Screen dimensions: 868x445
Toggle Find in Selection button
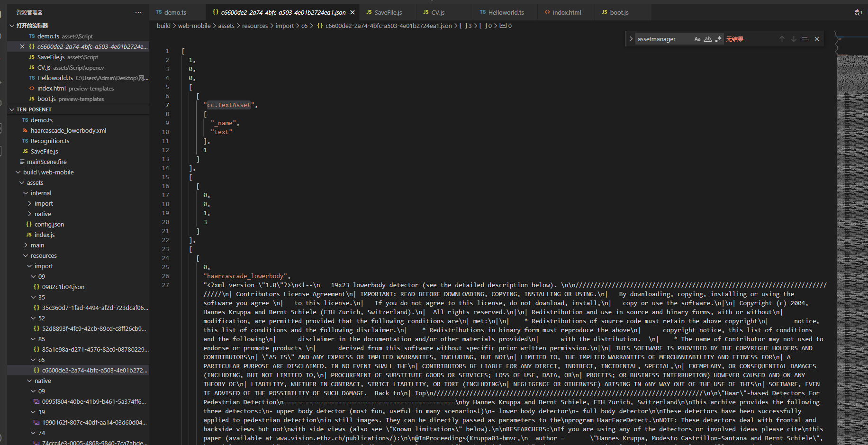pos(805,39)
